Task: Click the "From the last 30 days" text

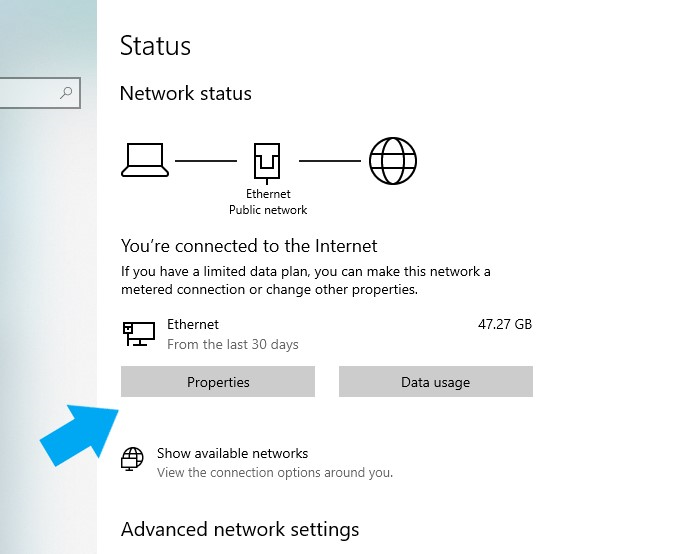Action: point(233,345)
